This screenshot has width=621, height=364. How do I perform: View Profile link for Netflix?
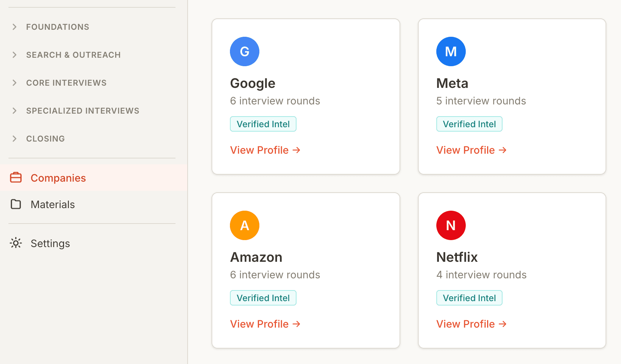[x=472, y=324]
